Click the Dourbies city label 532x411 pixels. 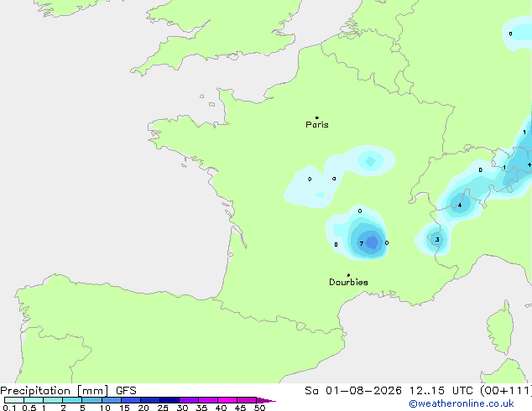click(x=348, y=282)
